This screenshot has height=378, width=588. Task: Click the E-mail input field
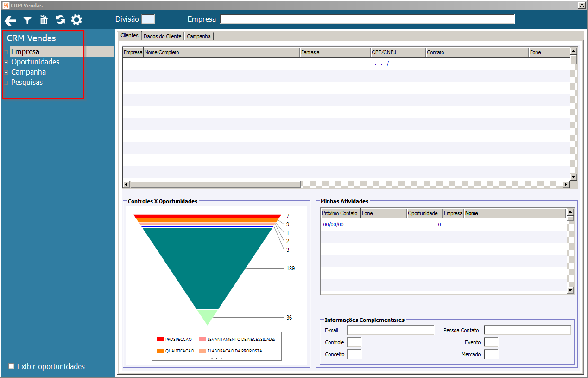tap(390, 330)
